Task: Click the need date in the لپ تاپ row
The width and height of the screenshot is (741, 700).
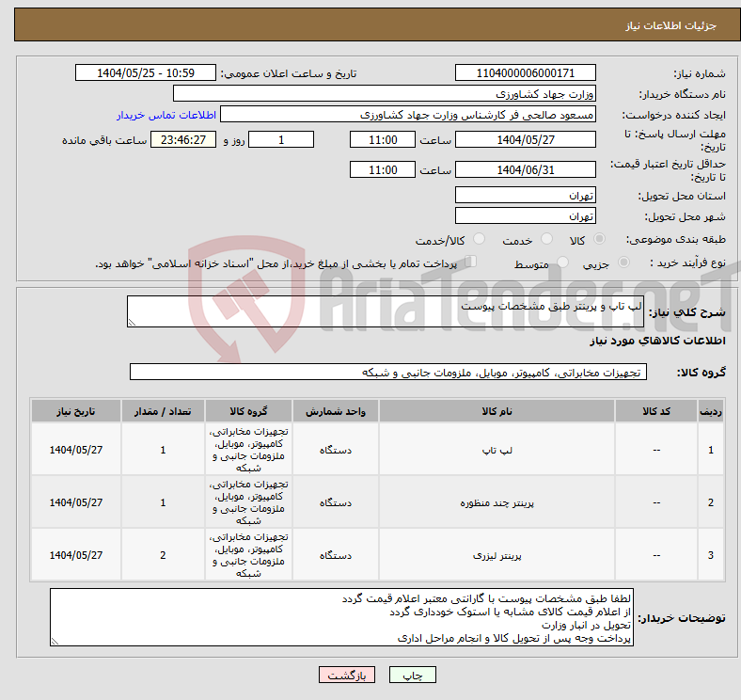Action: pos(76,450)
